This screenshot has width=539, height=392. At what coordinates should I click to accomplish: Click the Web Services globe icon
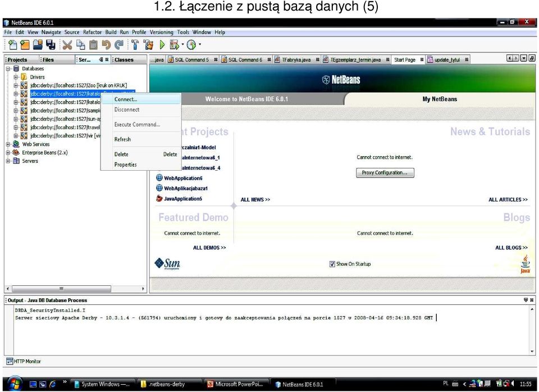(16, 144)
